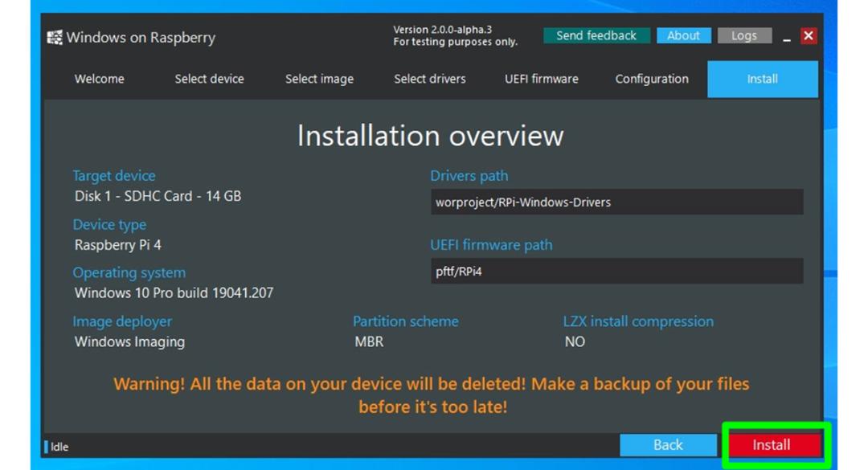Click the 'NO' LZX compression value
868x470 pixels.
coord(575,341)
